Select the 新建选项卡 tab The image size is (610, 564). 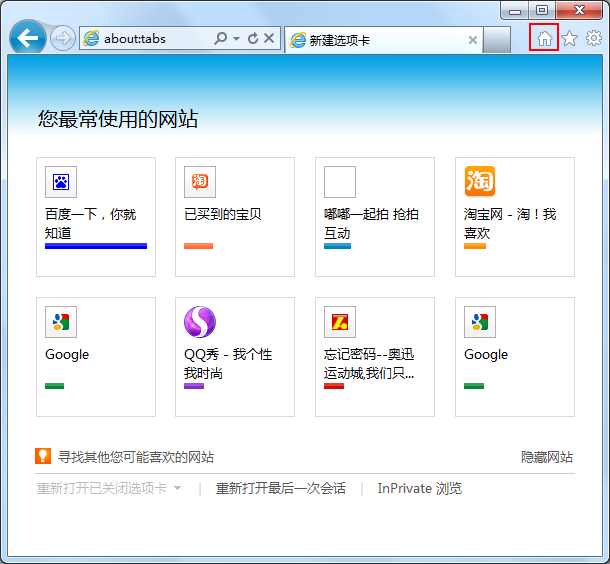point(384,40)
